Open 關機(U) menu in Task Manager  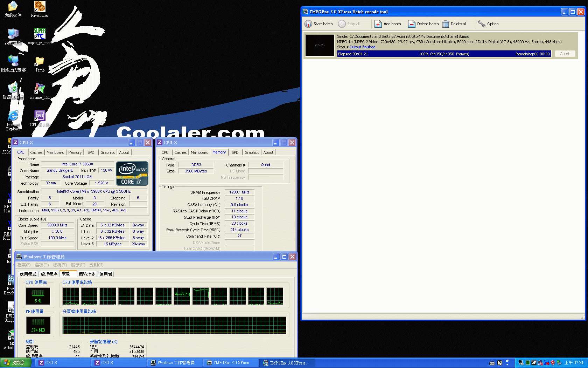coord(78,265)
